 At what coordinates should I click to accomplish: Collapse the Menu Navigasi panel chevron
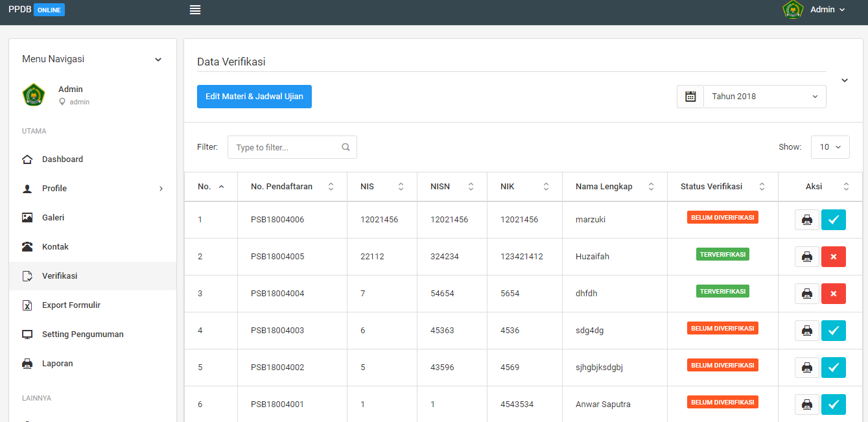[x=158, y=60]
